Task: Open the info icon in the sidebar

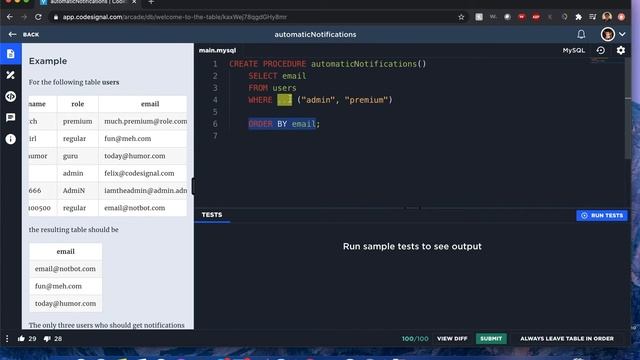Action: [x=11, y=139]
